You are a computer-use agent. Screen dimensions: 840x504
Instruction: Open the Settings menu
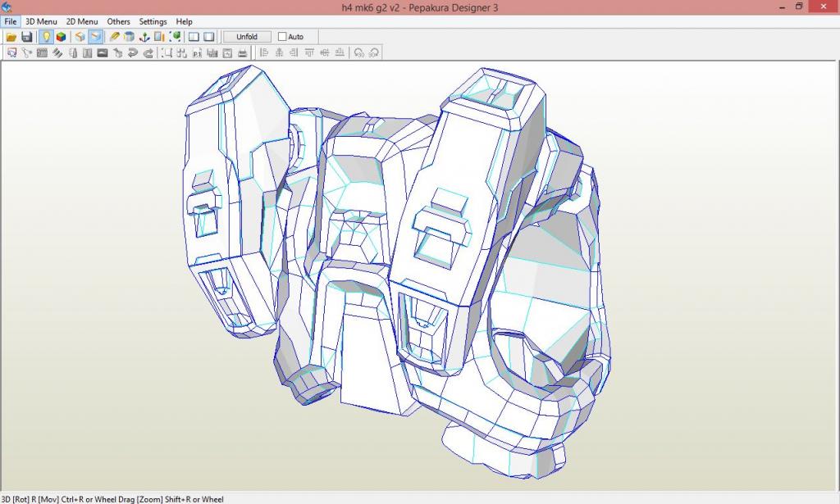click(153, 21)
